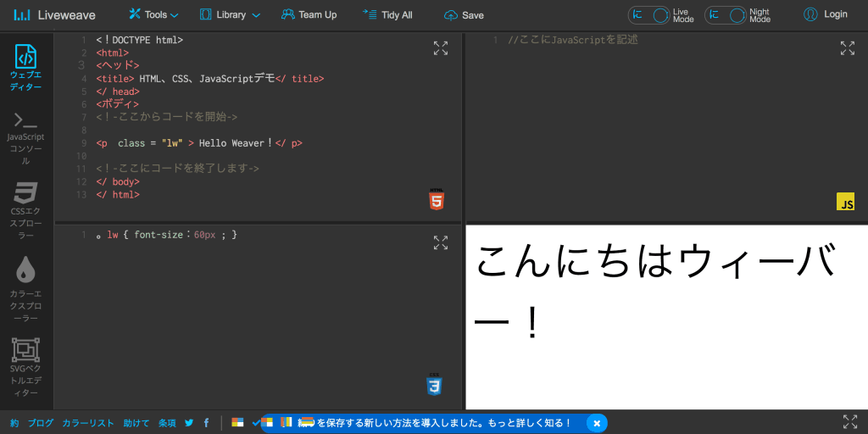Expand the JavaScript pane fullscreen
The height and width of the screenshot is (434, 868).
[847, 48]
